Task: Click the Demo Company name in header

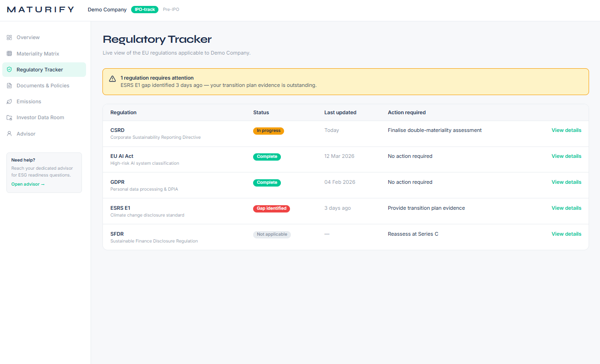Action: click(x=107, y=10)
